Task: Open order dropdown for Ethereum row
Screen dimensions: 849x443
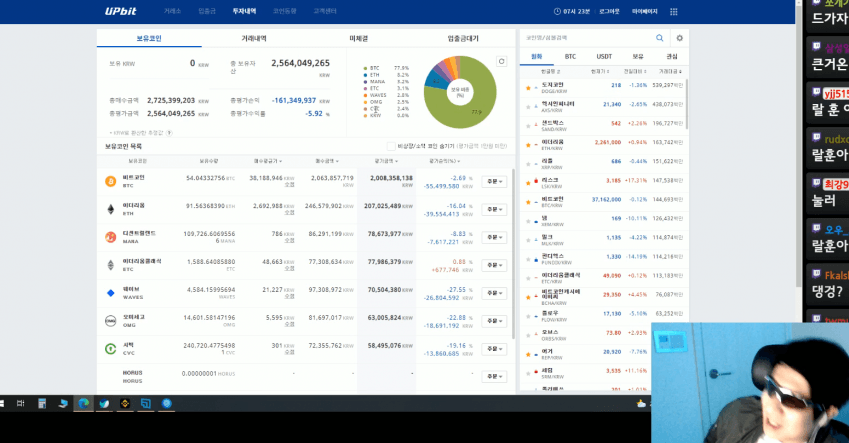Action: [x=494, y=209]
